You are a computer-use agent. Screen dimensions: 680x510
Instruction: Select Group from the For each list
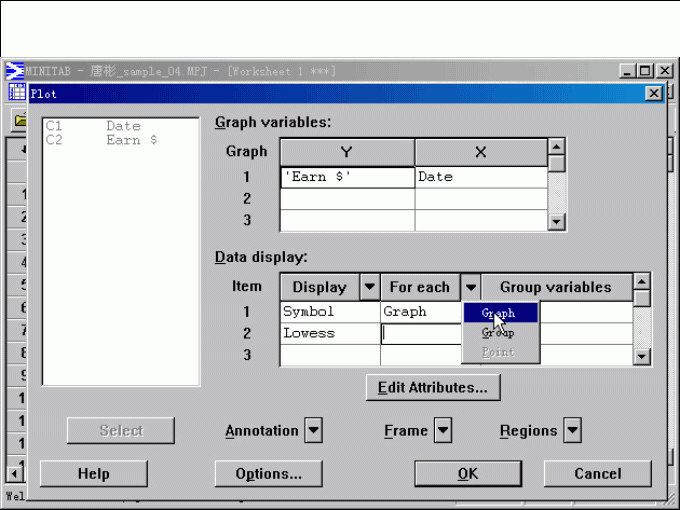pos(500,333)
